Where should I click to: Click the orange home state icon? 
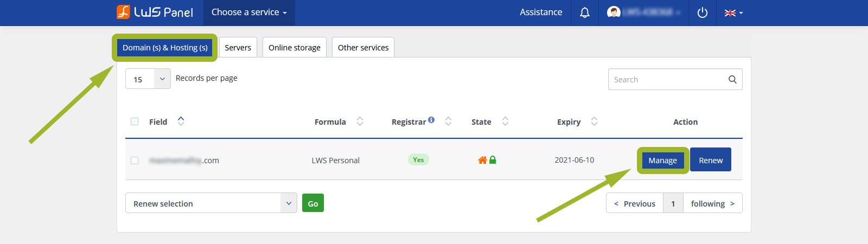point(482,160)
